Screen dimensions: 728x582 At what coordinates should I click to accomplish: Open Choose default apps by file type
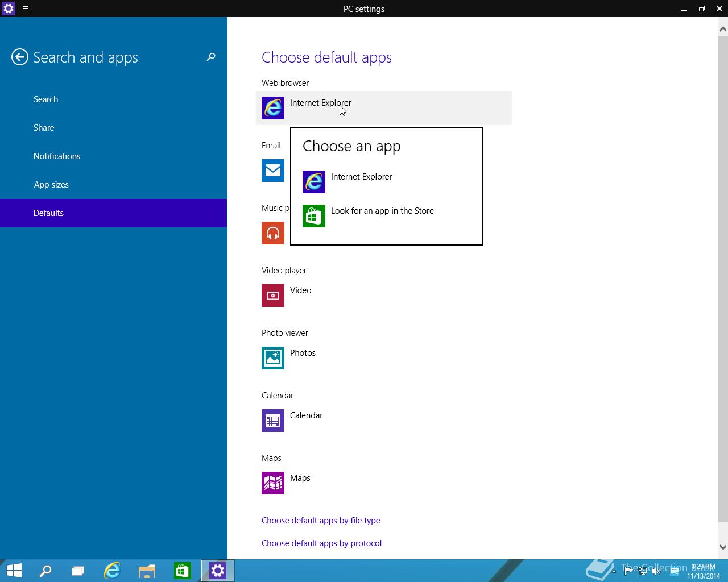[x=321, y=521]
